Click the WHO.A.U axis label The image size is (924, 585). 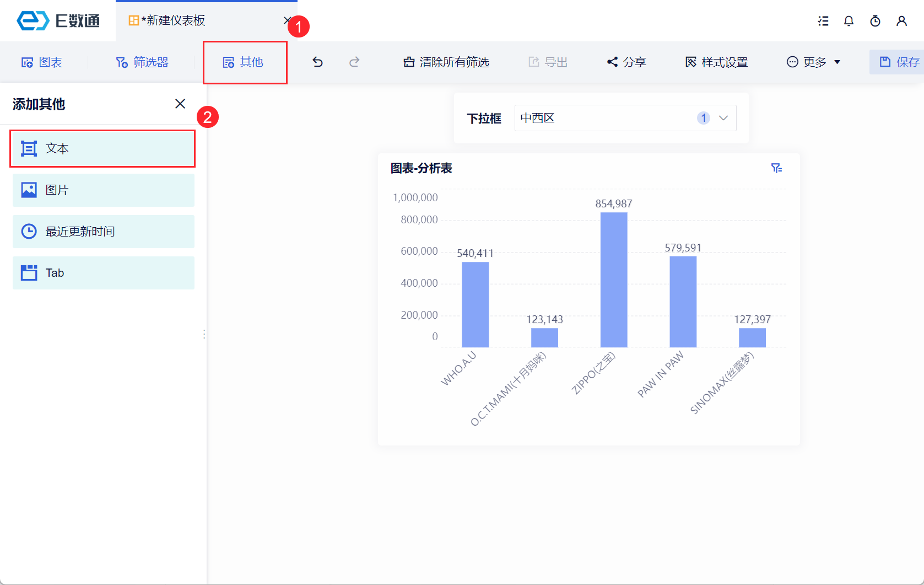[x=458, y=368]
